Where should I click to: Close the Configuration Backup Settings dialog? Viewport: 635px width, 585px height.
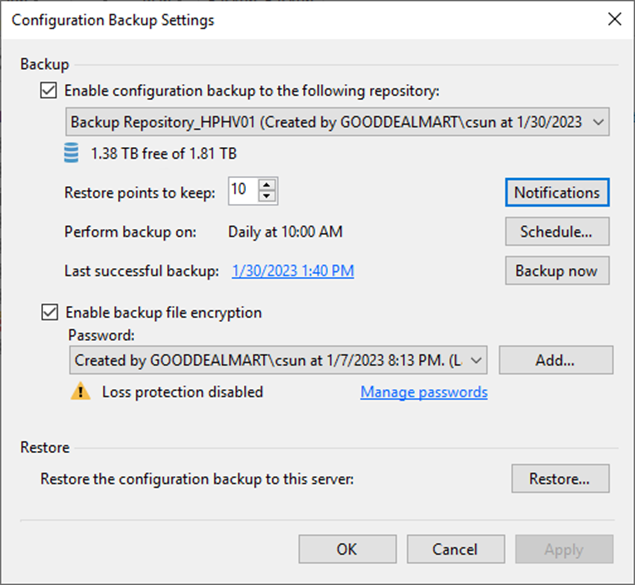coord(612,19)
